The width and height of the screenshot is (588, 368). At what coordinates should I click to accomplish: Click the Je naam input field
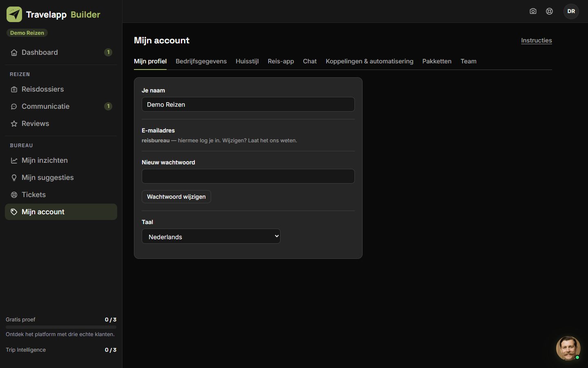coord(248,104)
